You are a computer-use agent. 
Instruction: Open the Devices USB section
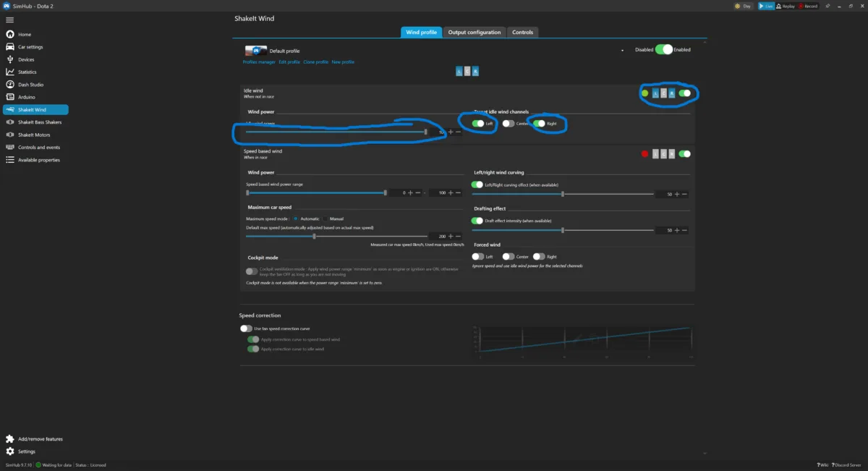tap(26, 59)
